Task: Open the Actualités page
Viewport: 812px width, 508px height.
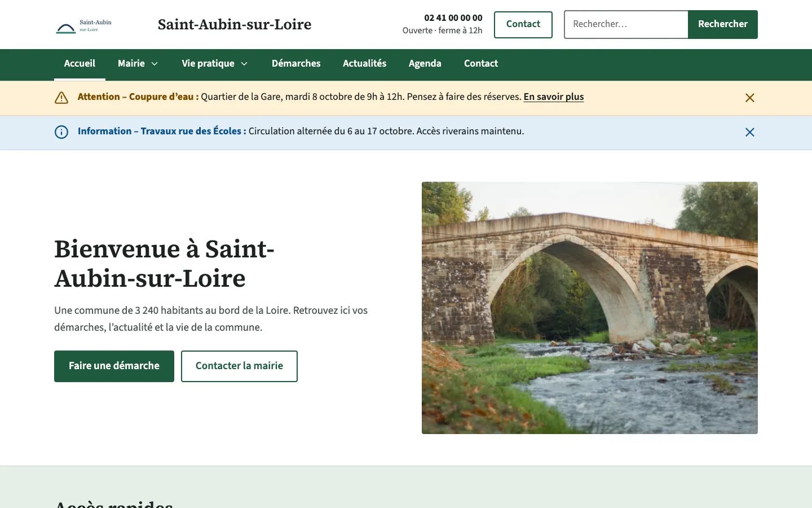Action: (x=364, y=64)
